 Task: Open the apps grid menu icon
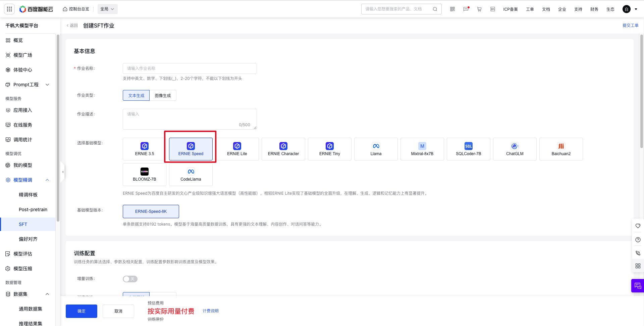point(9,9)
